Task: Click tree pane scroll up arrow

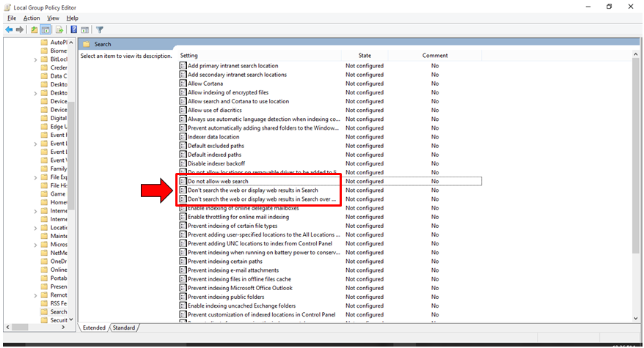Action: tap(71, 42)
